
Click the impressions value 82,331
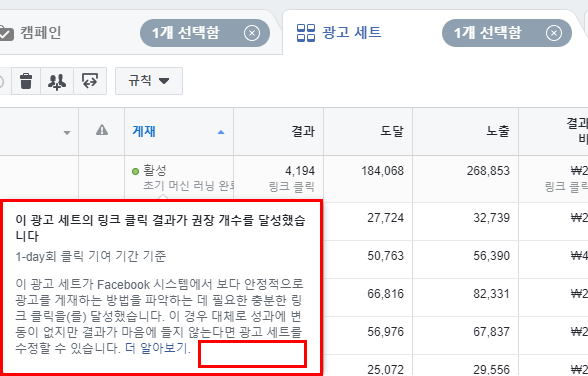pyautogui.click(x=492, y=294)
